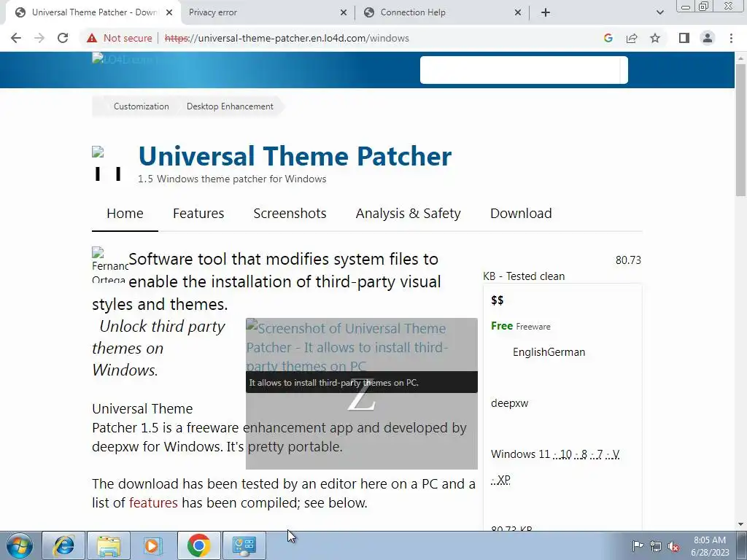Bookmark this page with star icon

pyautogui.click(x=655, y=38)
